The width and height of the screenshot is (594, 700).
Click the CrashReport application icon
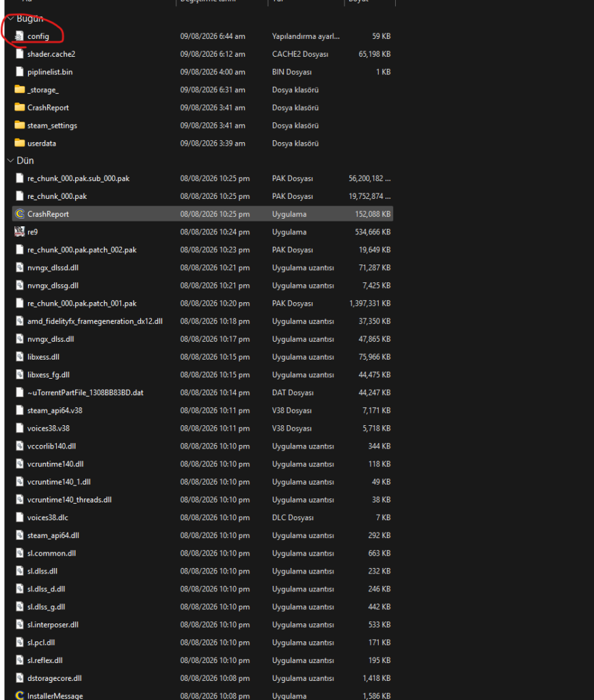tap(19, 214)
